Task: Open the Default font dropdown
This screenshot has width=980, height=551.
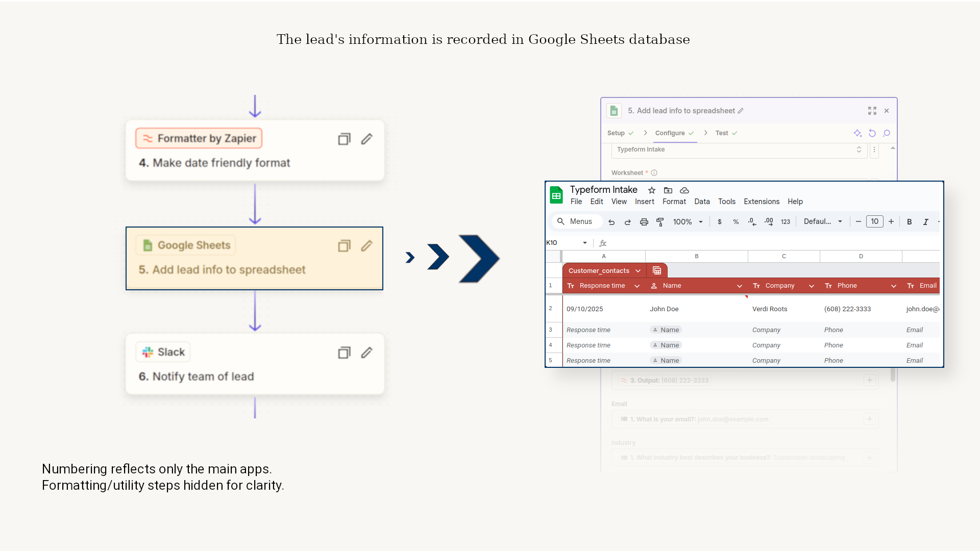Action: pos(822,222)
